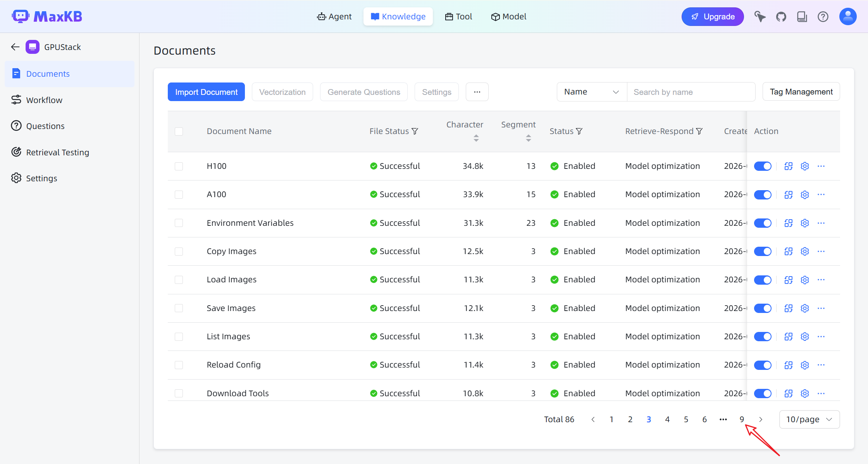Click the Import Document button
Viewport: 868px width, 464px height.
[206, 92]
